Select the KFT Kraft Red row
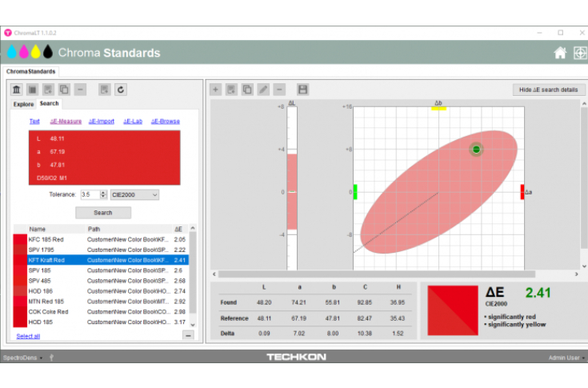Screen dimensions: 588x388 pos(101,260)
